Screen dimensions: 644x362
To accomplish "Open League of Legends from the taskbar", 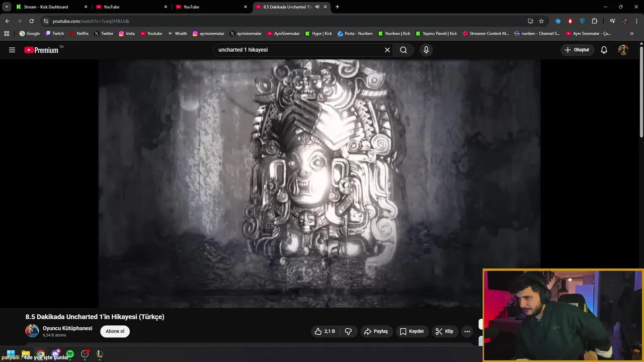I will 100,354.
